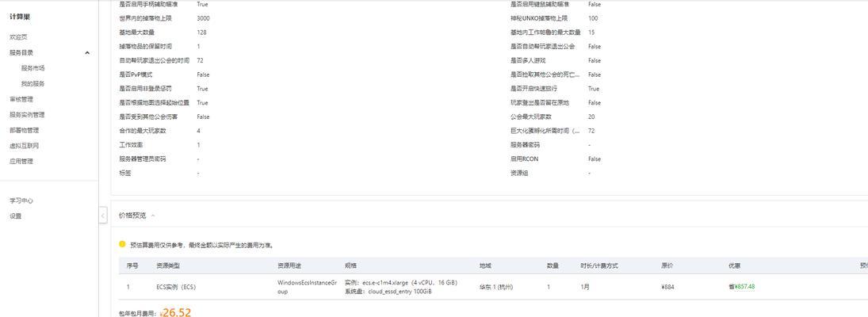868x317 pixels.
Task: Open 学习中心 link
Action: point(21,201)
